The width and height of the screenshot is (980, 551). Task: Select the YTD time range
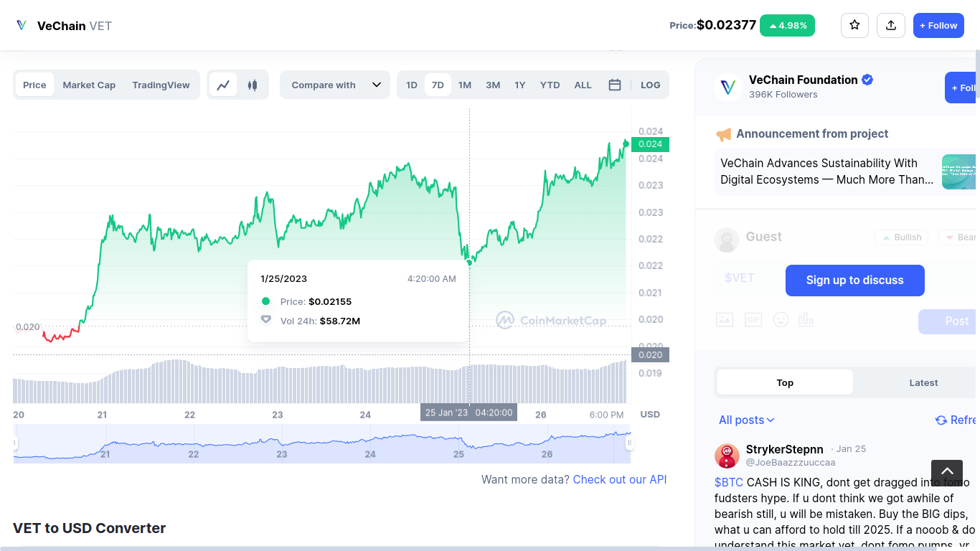click(x=550, y=85)
